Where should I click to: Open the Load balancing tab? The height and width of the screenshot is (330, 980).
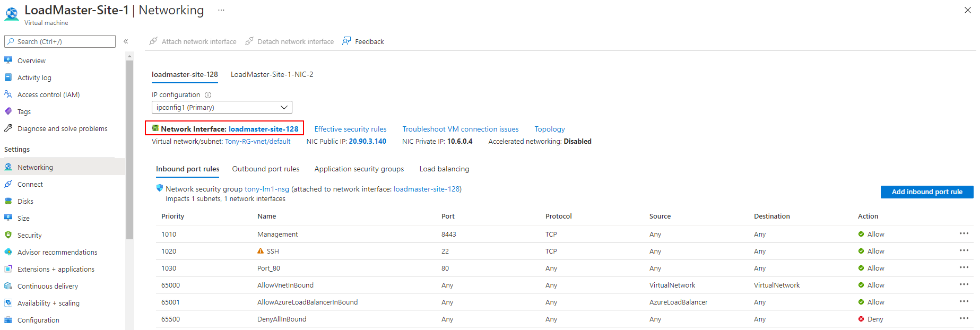coord(445,169)
